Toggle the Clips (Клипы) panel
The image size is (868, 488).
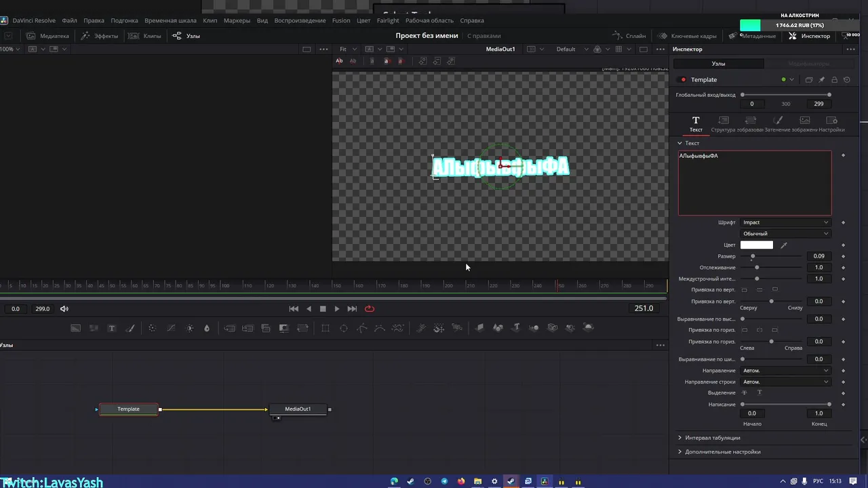(x=145, y=36)
